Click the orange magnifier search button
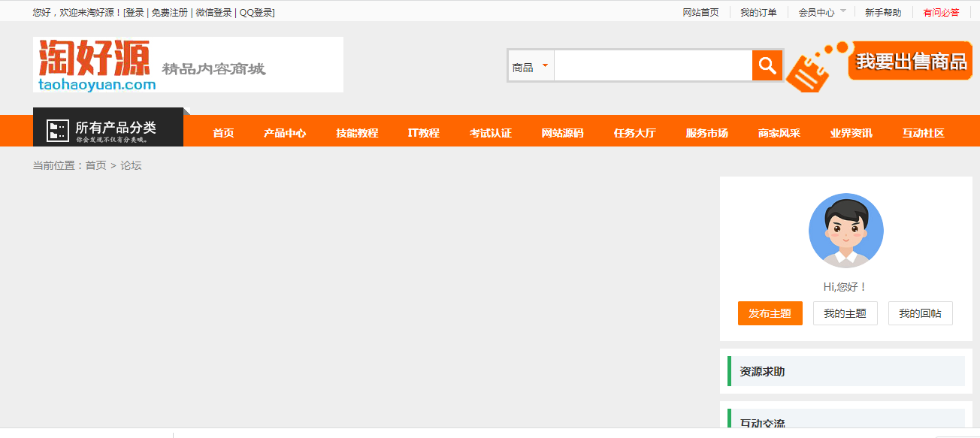This screenshot has height=438, width=980. 767,65
